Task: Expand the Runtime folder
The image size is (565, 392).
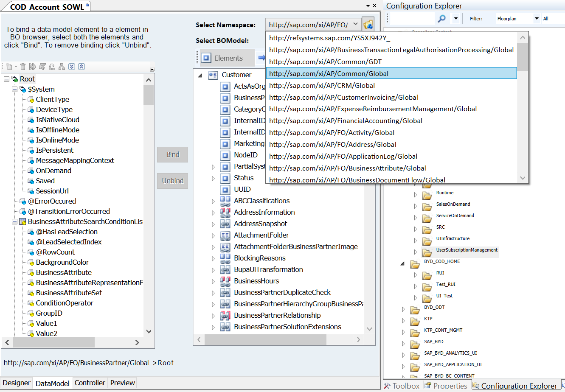Action: pyautogui.click(x=416, y=195)
